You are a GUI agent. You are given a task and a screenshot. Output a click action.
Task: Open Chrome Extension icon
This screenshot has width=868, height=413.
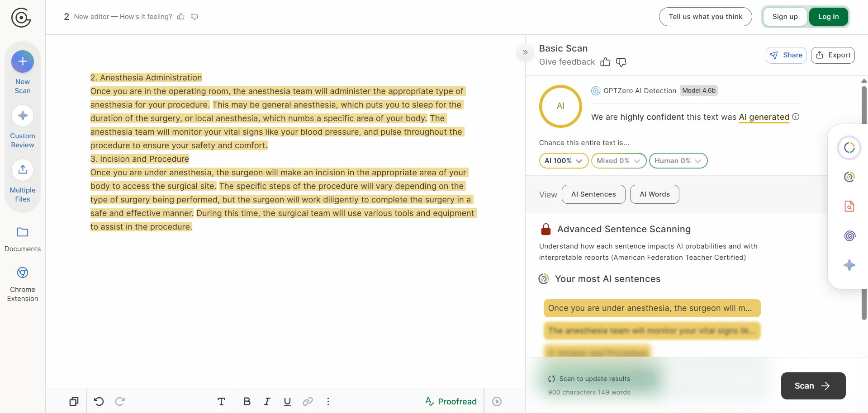tap(23, 272)
